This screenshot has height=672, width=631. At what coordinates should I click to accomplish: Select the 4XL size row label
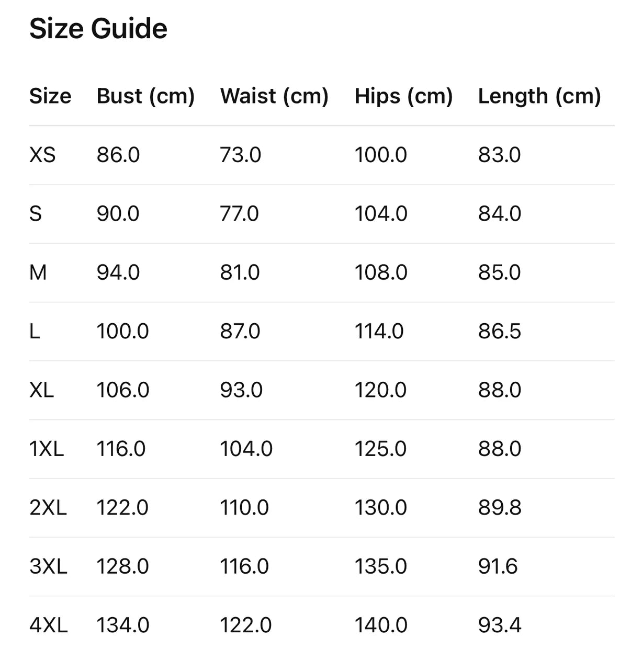coord(49,625)
